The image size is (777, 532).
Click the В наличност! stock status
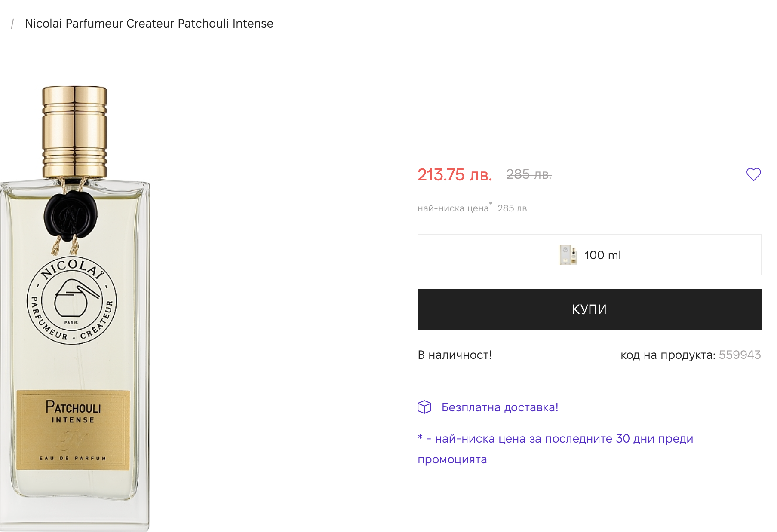455,355
